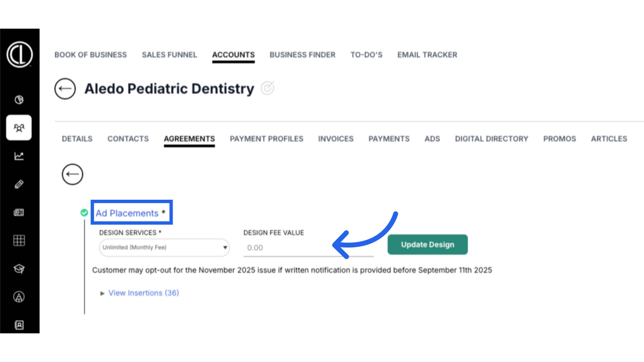This screenshot has height=362, width=644.
Task: Select the pencil edit sidebar icon
Action: pos(19,184)
